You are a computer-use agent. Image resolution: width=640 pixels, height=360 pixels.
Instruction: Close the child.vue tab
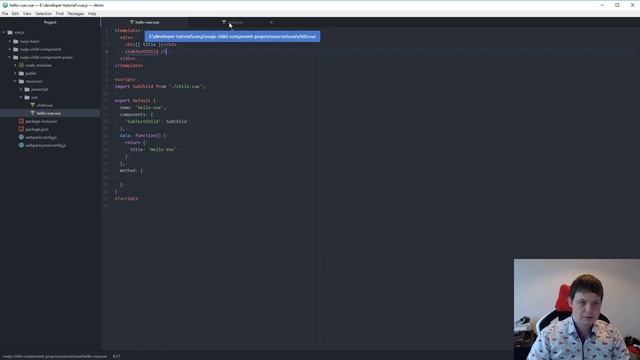click(271, 22)
